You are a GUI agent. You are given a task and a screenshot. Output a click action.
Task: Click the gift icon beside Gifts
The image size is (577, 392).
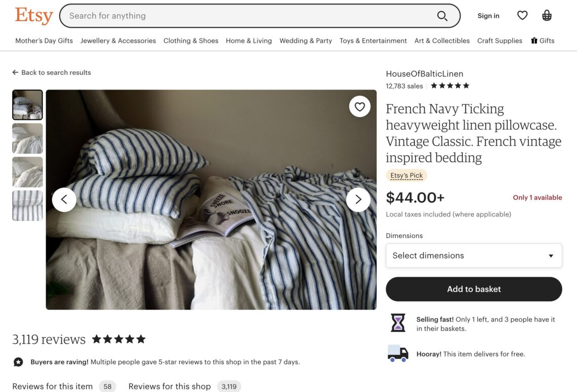coord(534,40)
